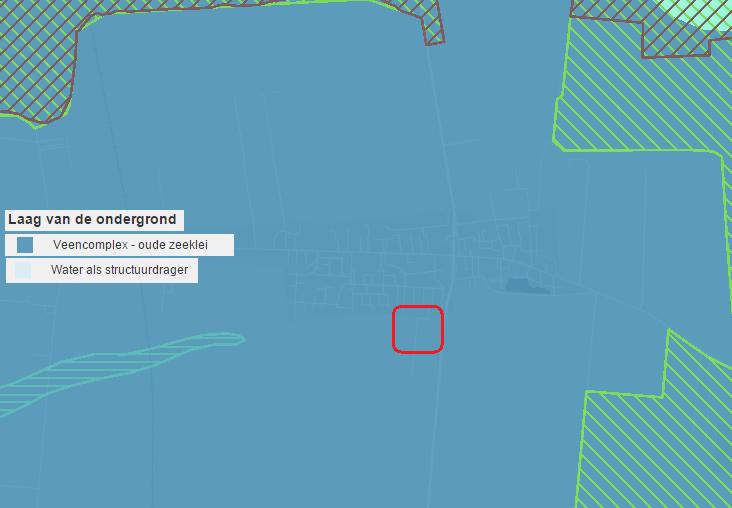
Task: Select the 'Veencomplex - oude zeeklei' legend label
Action: click(x=130, y=245)
